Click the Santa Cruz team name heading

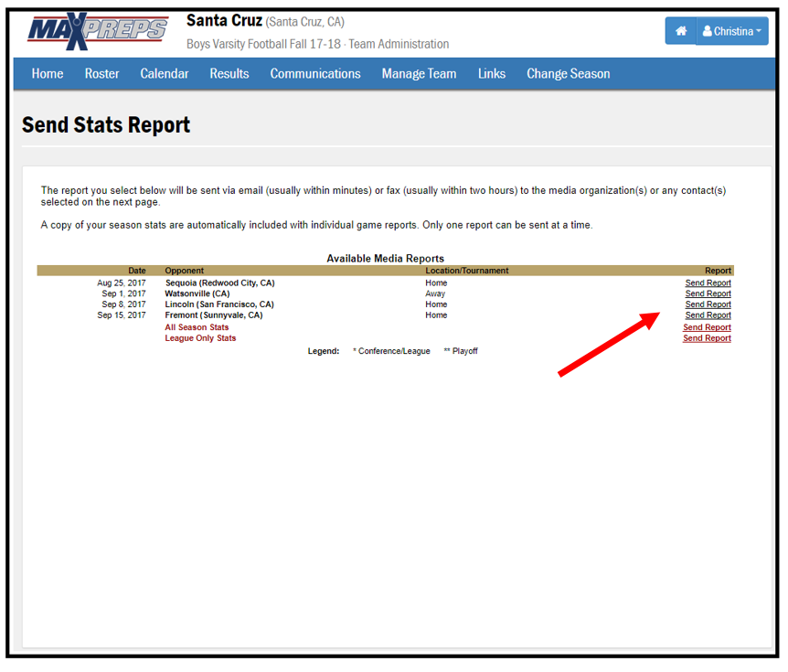pos(224,21)
